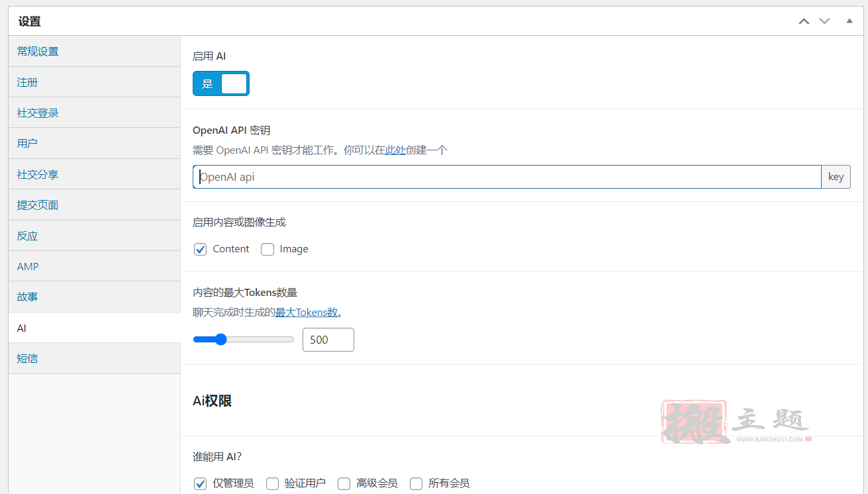Click the max Tokens slider handle
This screenshot has height=494, width=868.
pyautogui.click(x=220, y=340)
